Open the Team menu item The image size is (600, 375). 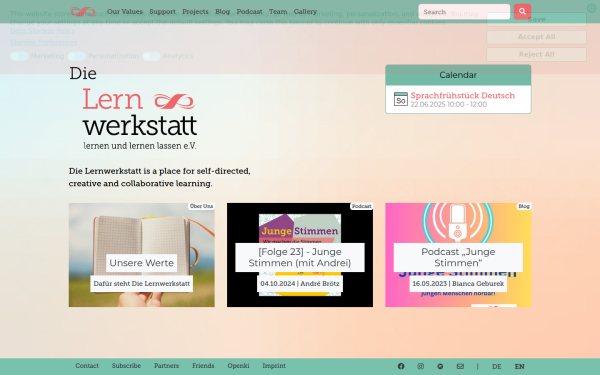[278, 11]
